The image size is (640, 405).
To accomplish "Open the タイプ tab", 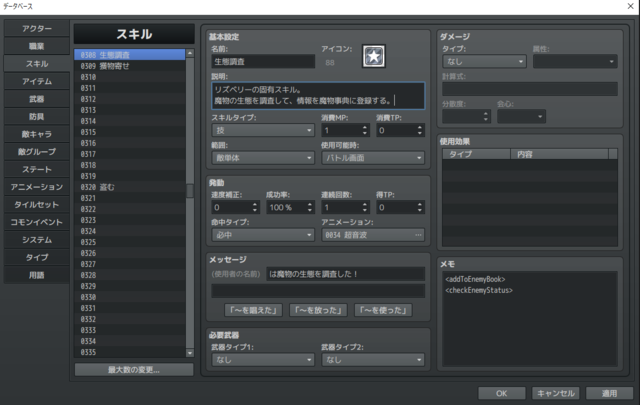I will tap(37, 257).
